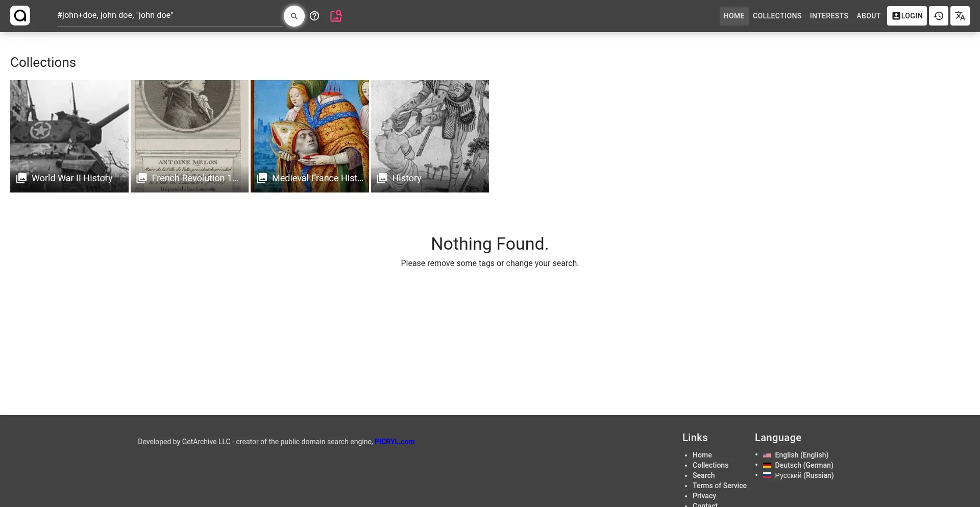Viewport: 980px width, 507px height.
Task: Open the Interests nav item
Action: [x=828, y=16]
